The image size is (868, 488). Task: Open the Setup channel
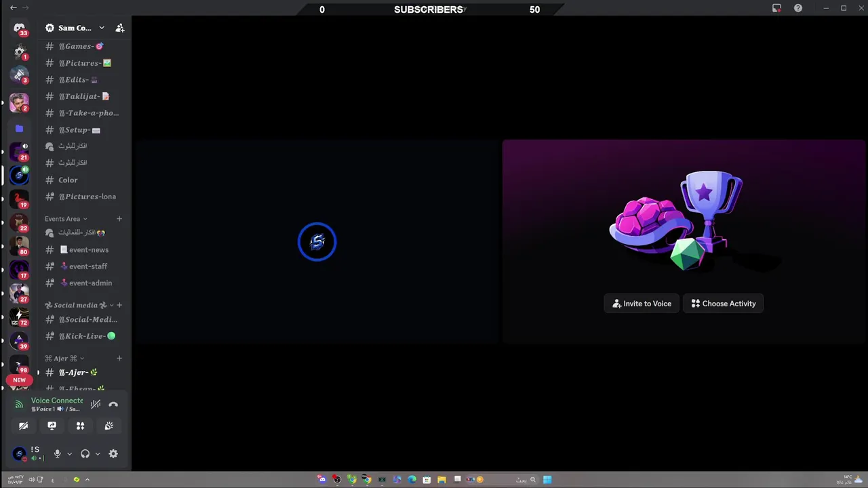(x=83, y=129)
